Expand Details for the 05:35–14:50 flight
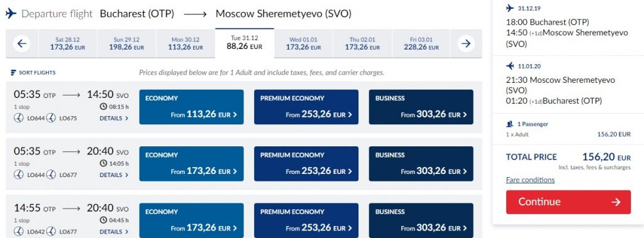 (114, 118)
